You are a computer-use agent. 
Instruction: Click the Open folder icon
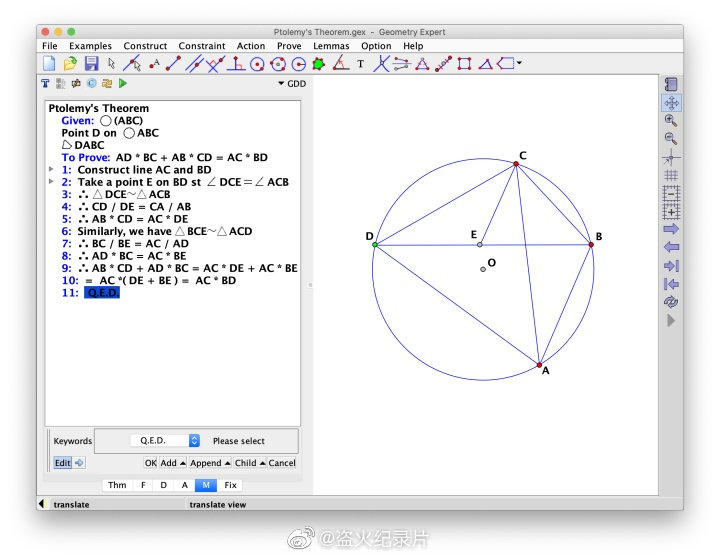[70, 64]
